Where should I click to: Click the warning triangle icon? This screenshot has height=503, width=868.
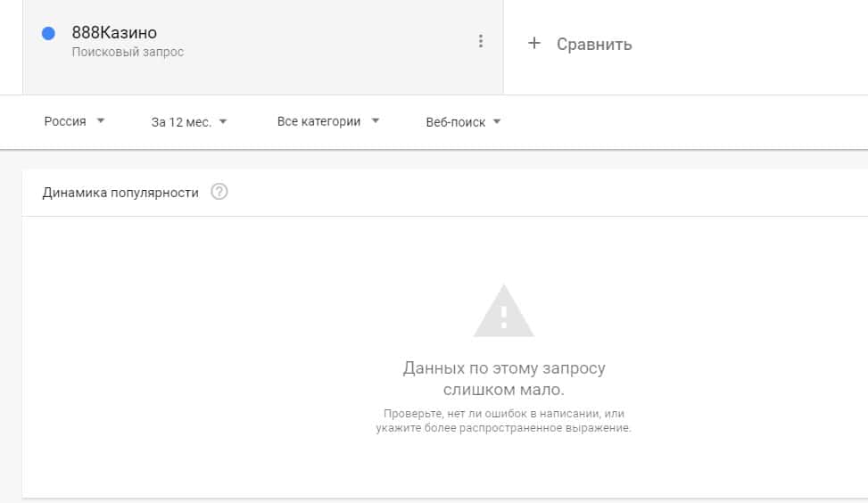point(504,311)
